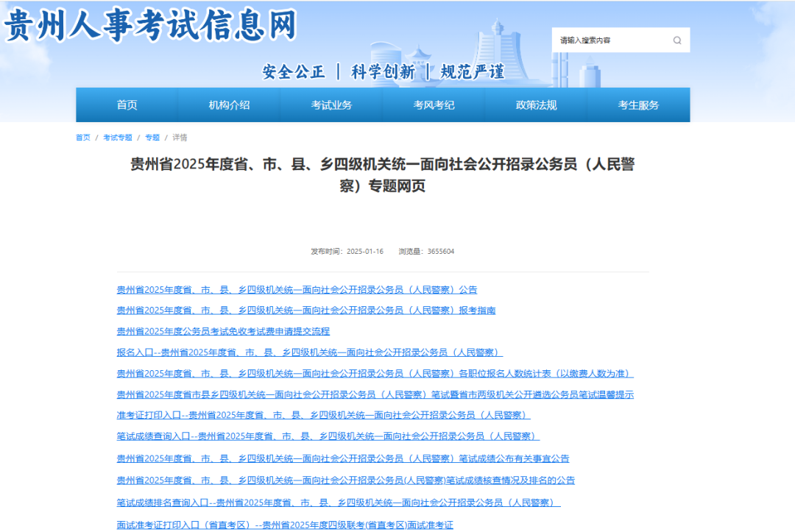
Task: Open the 准考证打印入口 link
Action: pyautogui.click(x=323, y=415)
